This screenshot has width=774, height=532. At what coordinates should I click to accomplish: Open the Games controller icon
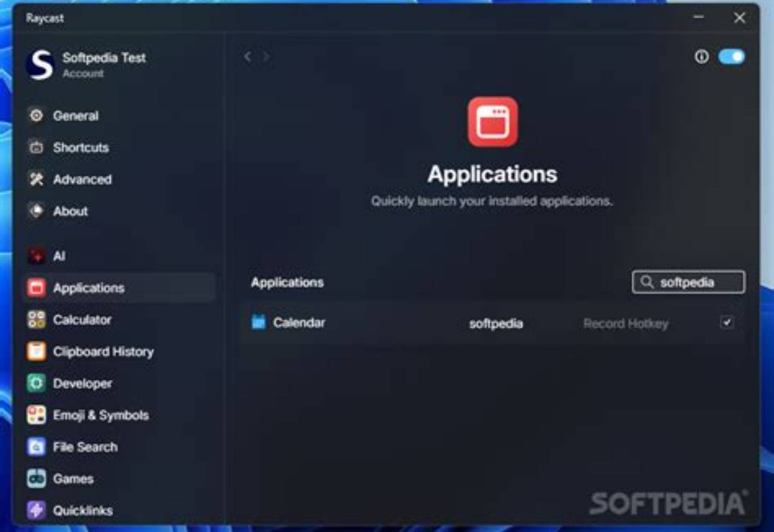[36, 479]
